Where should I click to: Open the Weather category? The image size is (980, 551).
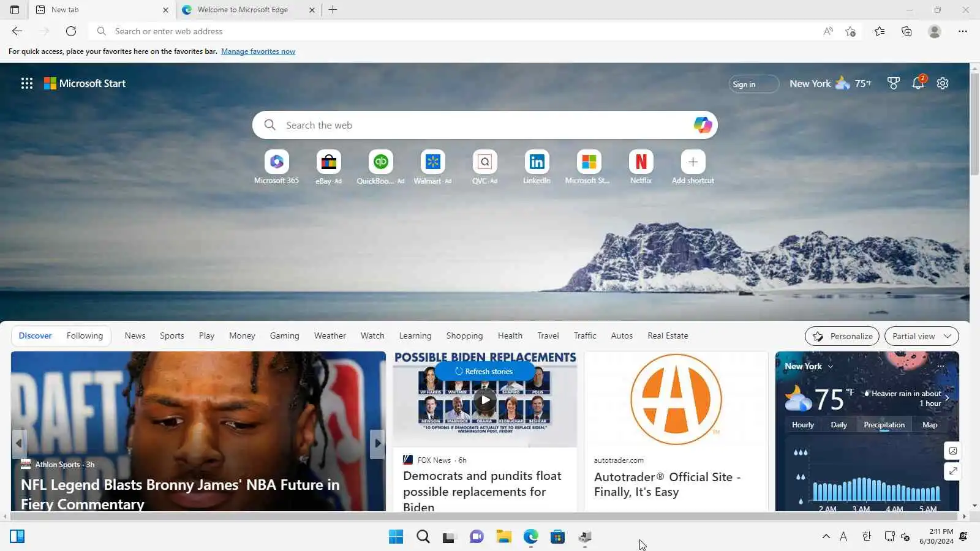point(330,335)
